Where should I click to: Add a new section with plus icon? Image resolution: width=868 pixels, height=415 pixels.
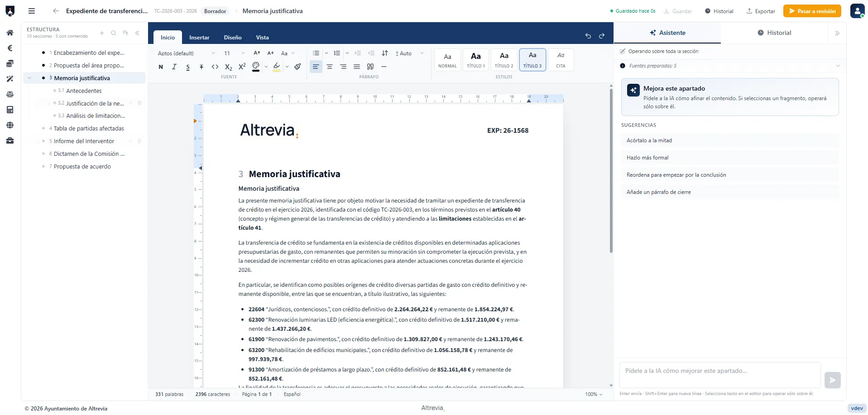[102, 33]
